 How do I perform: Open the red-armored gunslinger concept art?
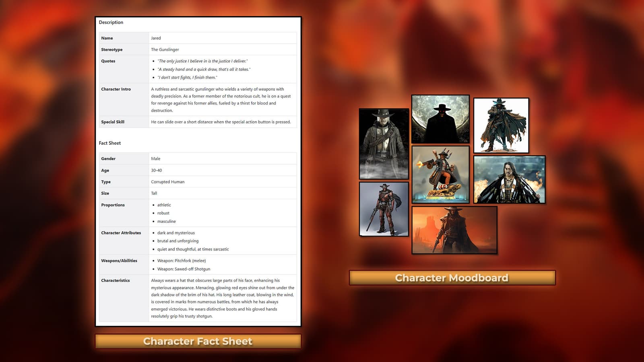384,209
